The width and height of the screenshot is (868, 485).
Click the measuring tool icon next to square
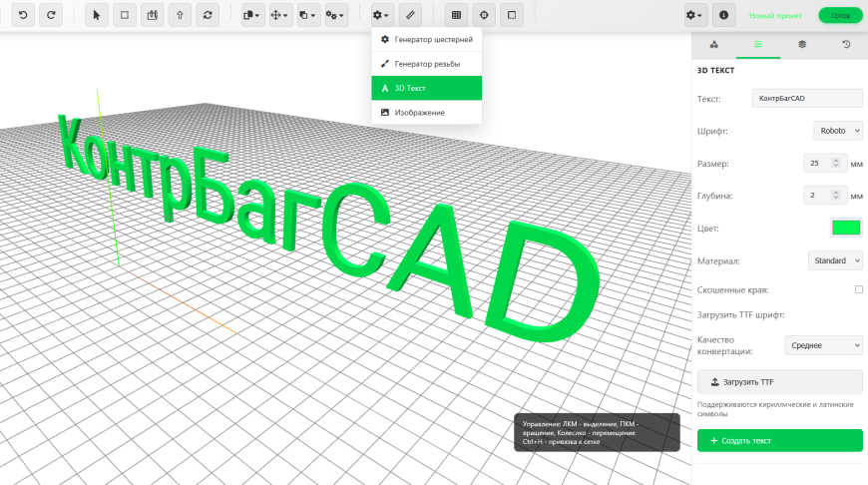tap(153, 15)
